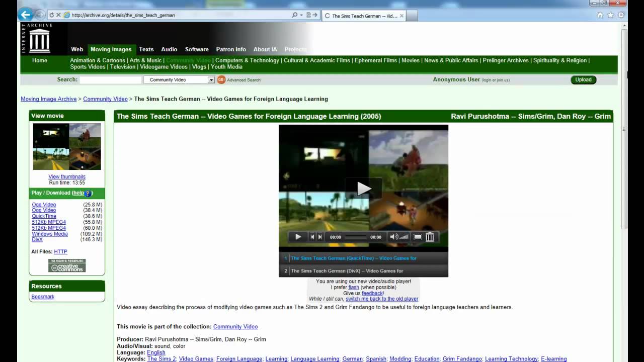The image size is (644, 362).
Task: Click the Go arrow at address bar end
Action: tap(315, 15)
